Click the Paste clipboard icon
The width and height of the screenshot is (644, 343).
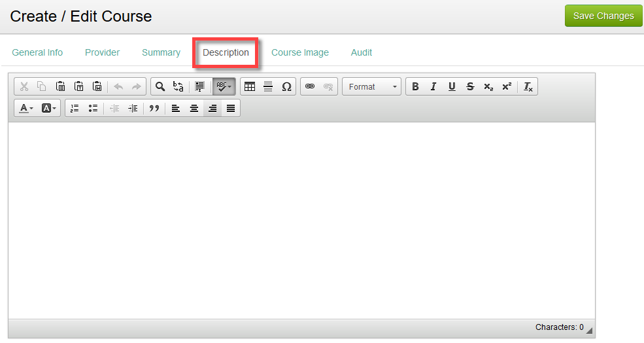pos(60,87)
